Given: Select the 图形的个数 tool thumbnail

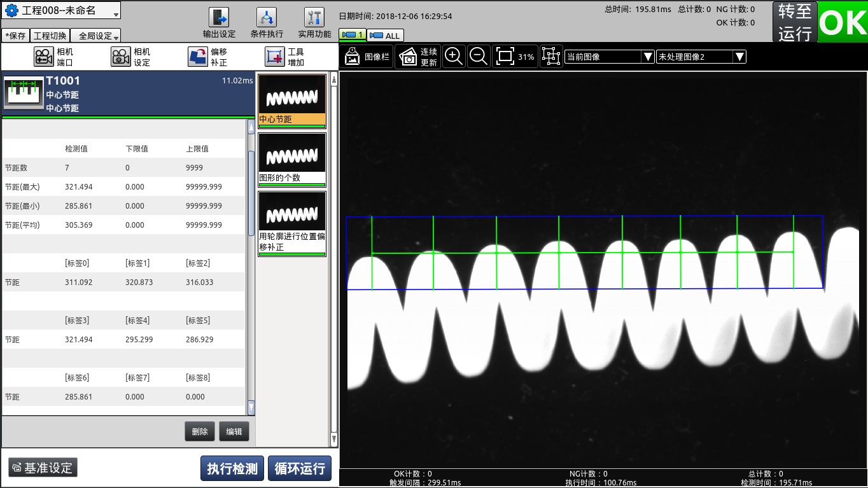Looking at the screenshot, I should [292, 159].
